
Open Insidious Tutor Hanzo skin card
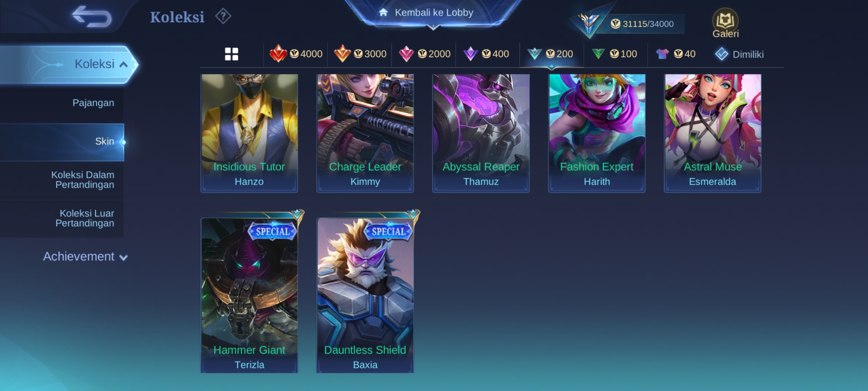pyautogui.click(x=249, y=133)
